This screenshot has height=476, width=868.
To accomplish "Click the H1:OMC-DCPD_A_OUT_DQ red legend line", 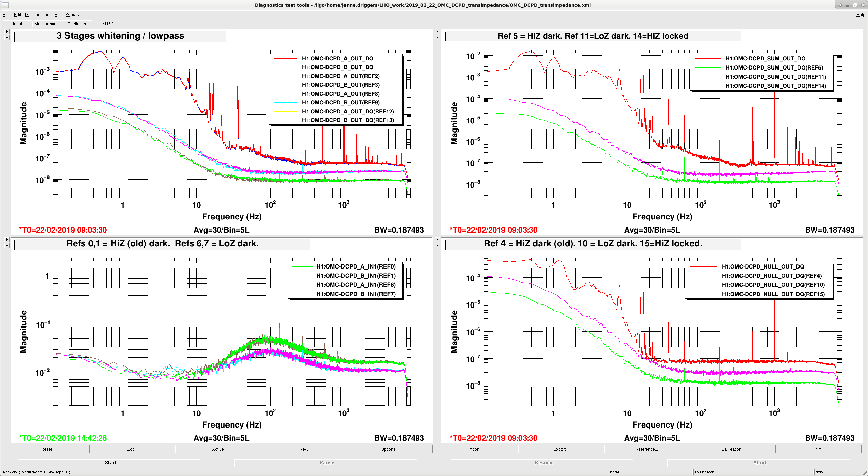I will click(285, 59).
